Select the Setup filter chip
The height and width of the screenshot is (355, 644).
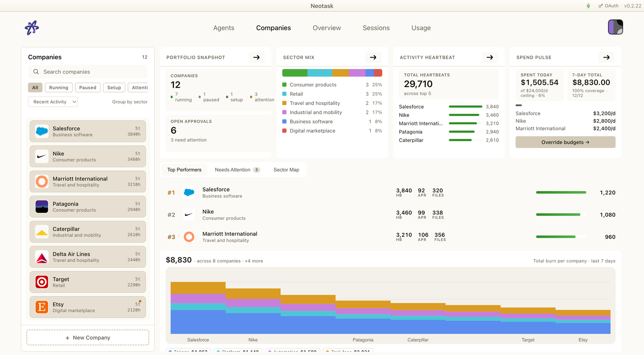tap(114, 87)
